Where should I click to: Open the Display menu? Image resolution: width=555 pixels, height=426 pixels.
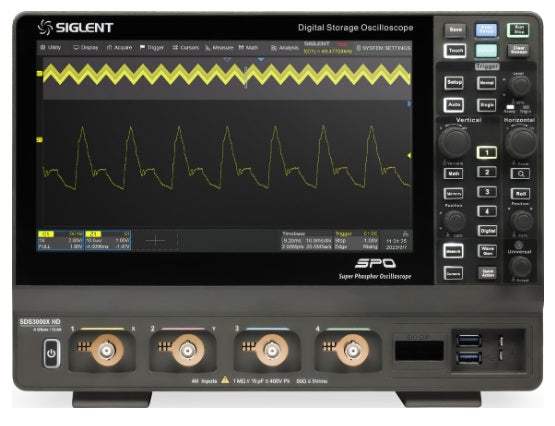point(86,47)
